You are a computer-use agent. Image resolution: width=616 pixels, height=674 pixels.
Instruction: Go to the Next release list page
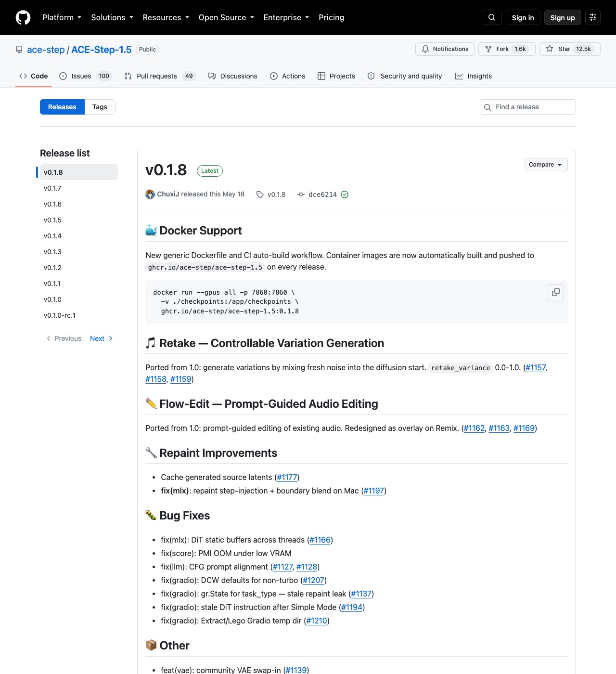(x=101, y=338)
